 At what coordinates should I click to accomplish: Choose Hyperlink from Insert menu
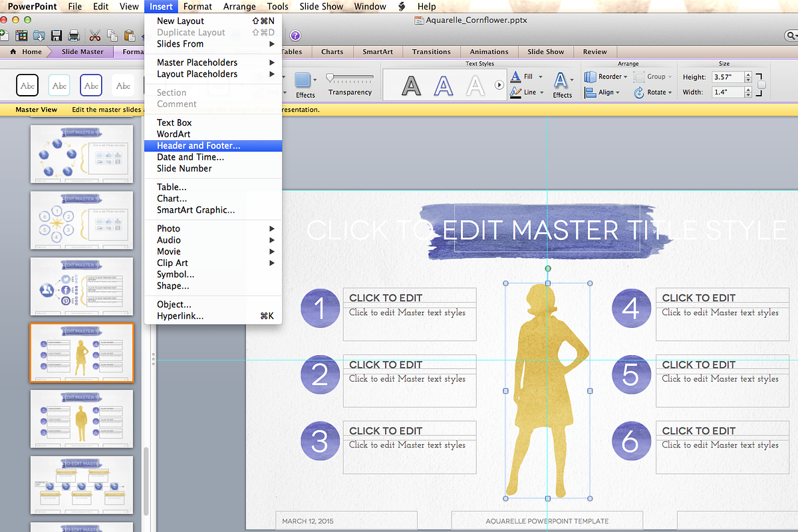coord(213,317)
